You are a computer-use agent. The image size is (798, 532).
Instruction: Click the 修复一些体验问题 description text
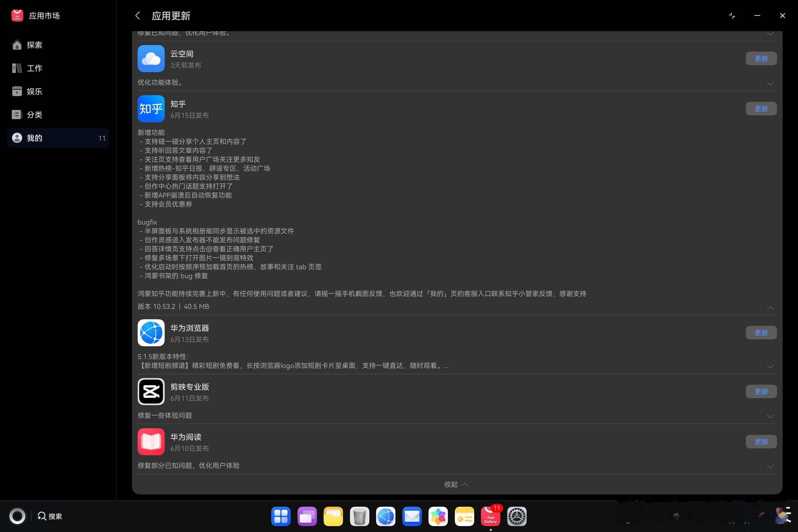click(x=165, y=415)
